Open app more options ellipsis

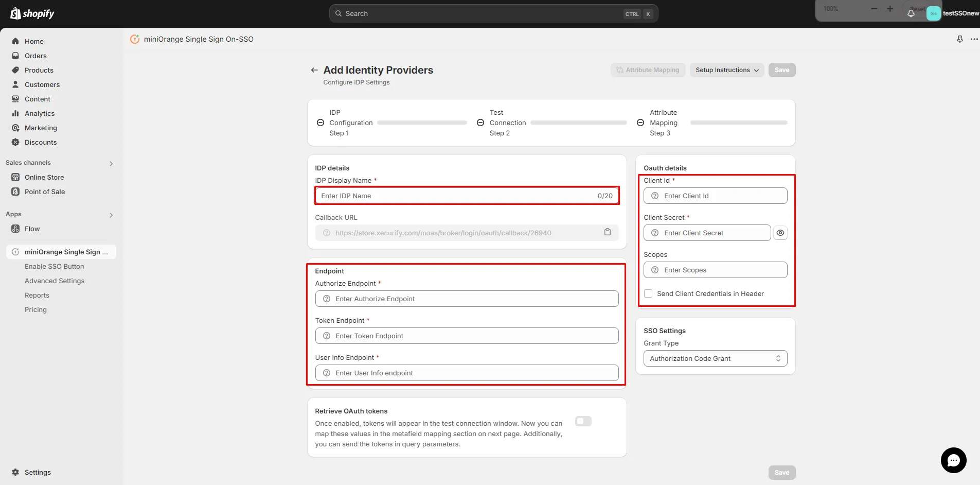974,39
